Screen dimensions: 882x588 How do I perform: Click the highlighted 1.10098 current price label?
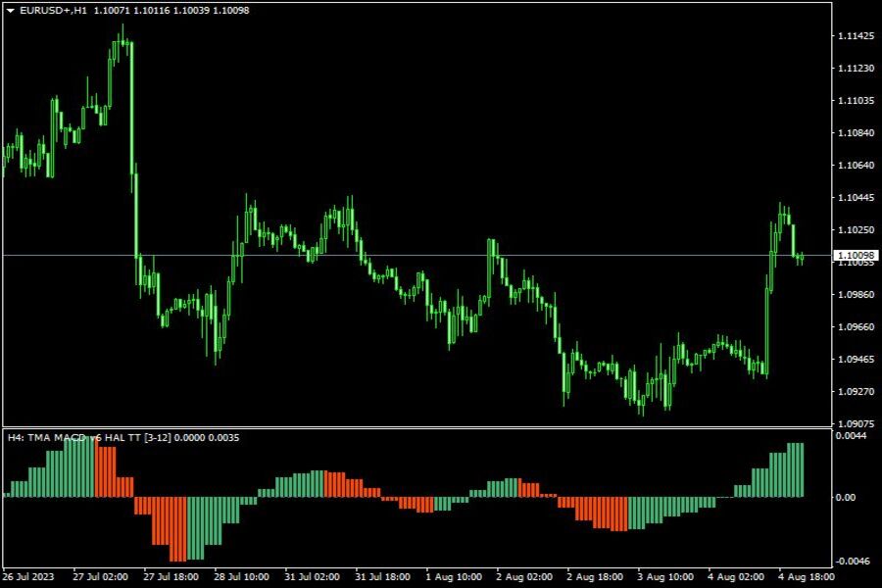tap(856, 256)
